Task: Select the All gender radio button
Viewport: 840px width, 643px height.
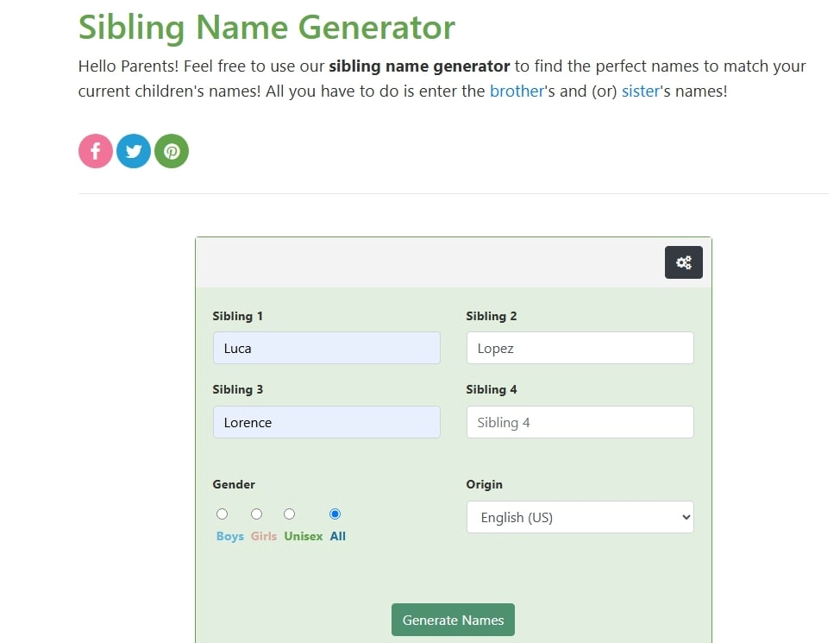Action: pyautogui.click(x=335, y=514)
